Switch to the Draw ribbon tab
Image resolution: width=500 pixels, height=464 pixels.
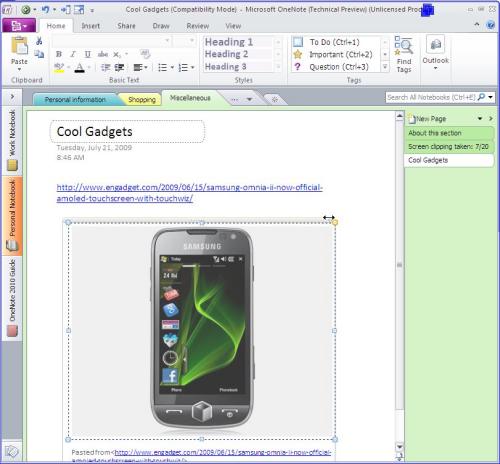point(161,26)
